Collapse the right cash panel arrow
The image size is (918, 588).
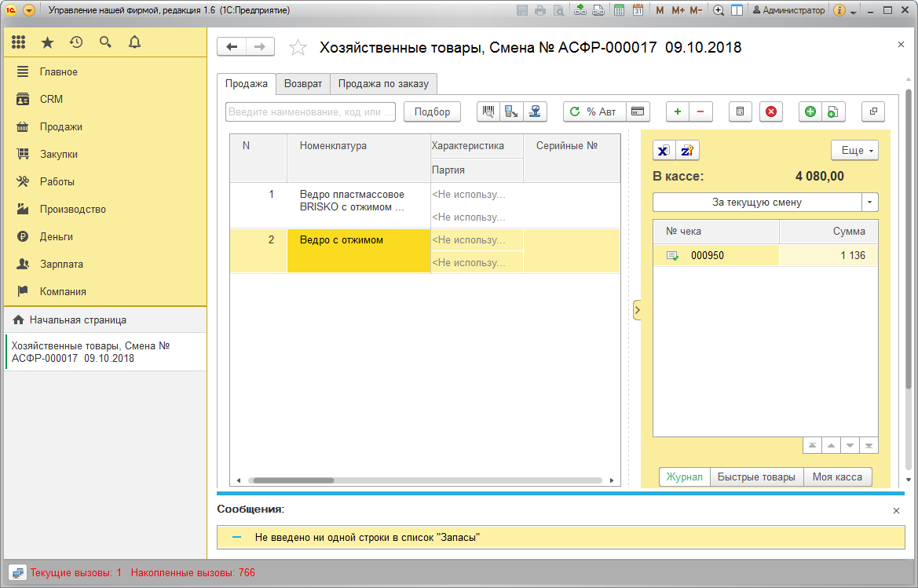(637, 310)
